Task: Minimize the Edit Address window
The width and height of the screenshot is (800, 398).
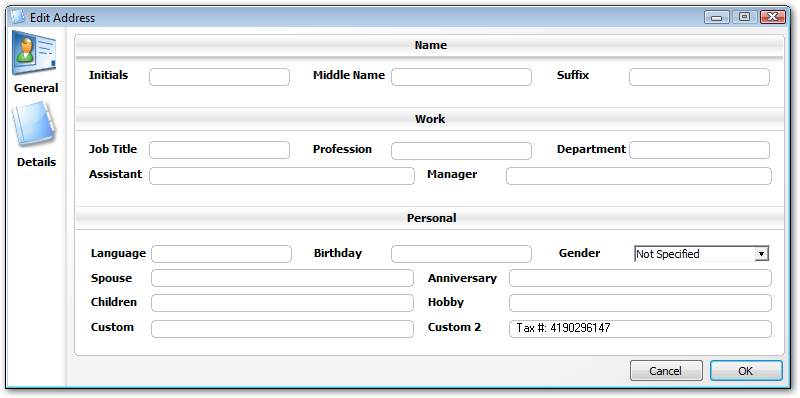Action: pyautogui.click(x=717, y=17)
